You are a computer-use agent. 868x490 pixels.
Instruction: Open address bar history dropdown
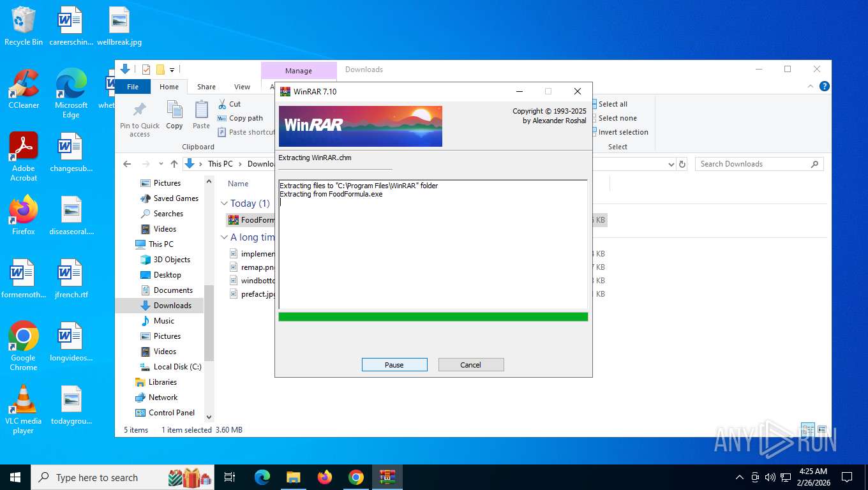(671, 164)
